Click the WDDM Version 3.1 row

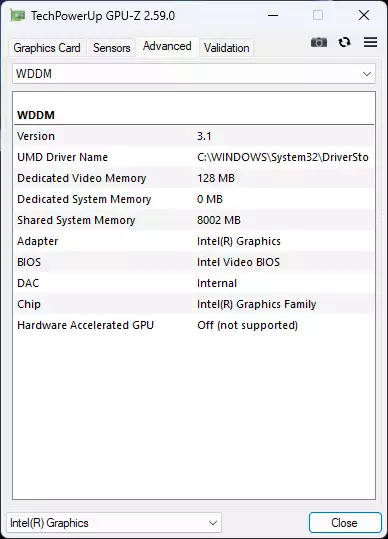coord(194,136)
